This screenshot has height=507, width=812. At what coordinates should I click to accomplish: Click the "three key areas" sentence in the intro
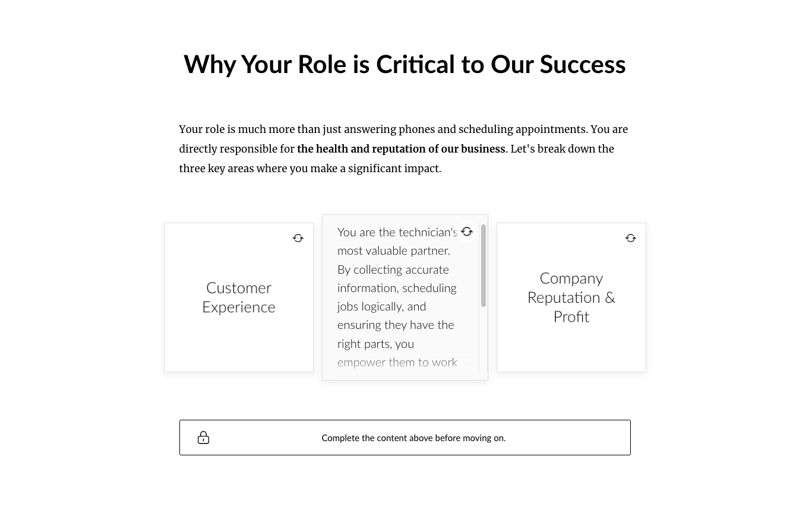click(x=310, y=169)
